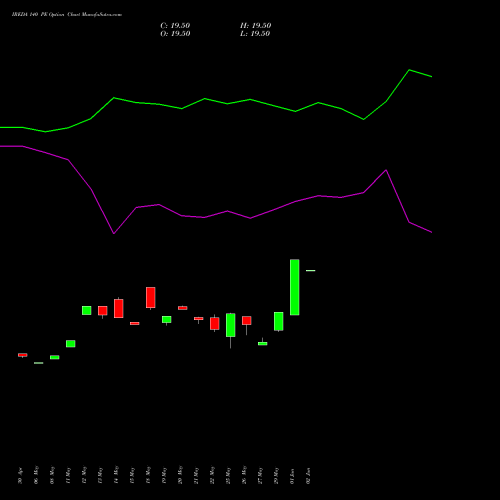This screenshot has height=500, width=500.
Task: Click the small red candle above 30 Apr
Action: 23,355
